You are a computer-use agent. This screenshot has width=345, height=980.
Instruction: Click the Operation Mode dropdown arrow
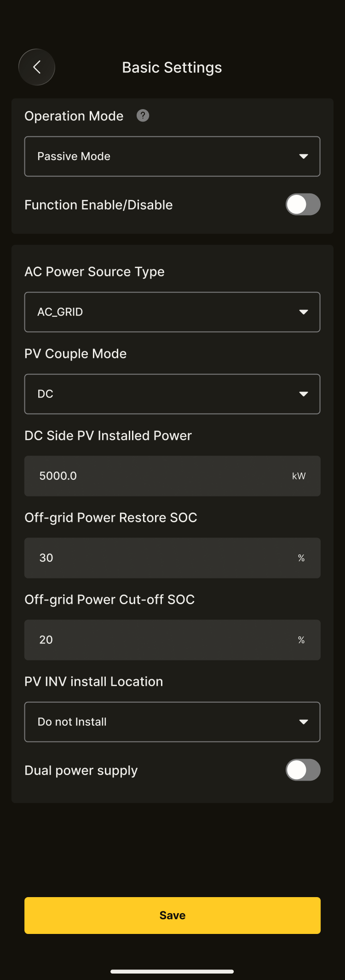(303, 157)
